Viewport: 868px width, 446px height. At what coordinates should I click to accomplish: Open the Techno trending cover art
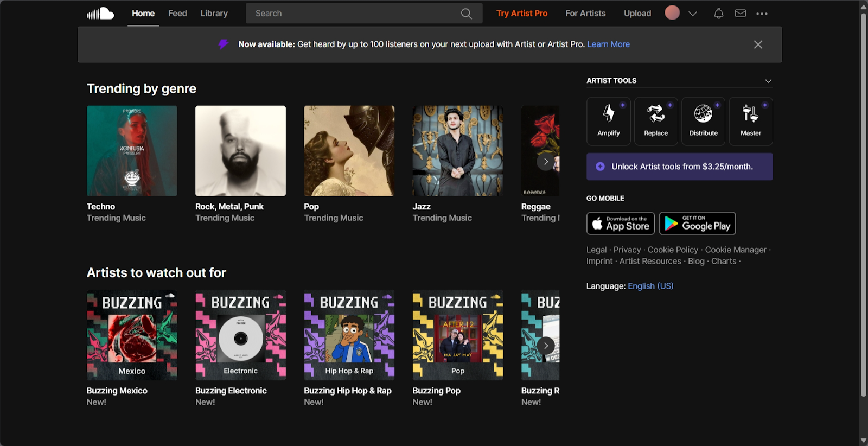coord(132,151)
